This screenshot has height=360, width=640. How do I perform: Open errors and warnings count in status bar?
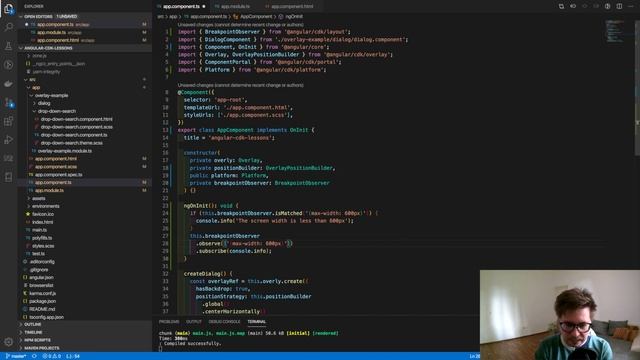(x=52, y=356)
